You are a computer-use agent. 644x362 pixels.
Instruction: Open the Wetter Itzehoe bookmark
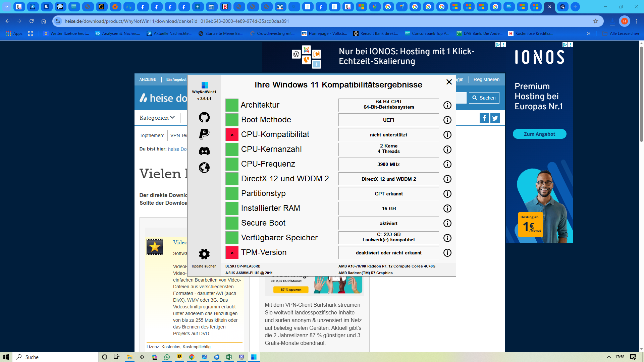[x=66, y=34]
